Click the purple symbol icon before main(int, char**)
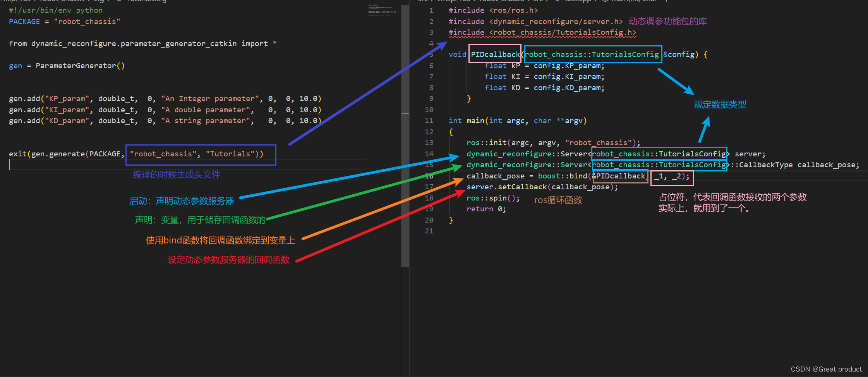Screen dimensions: 868x377 (x=605, y=2)
